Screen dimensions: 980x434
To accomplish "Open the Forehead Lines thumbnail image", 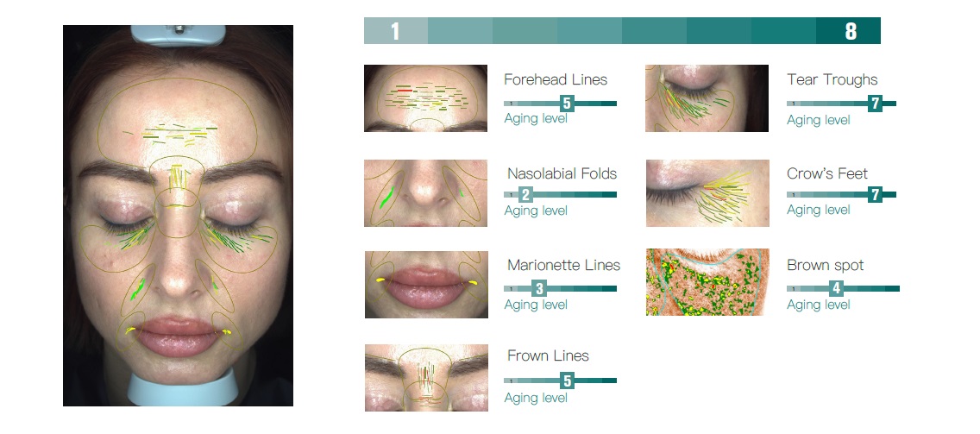I will (x=425, y=98).
